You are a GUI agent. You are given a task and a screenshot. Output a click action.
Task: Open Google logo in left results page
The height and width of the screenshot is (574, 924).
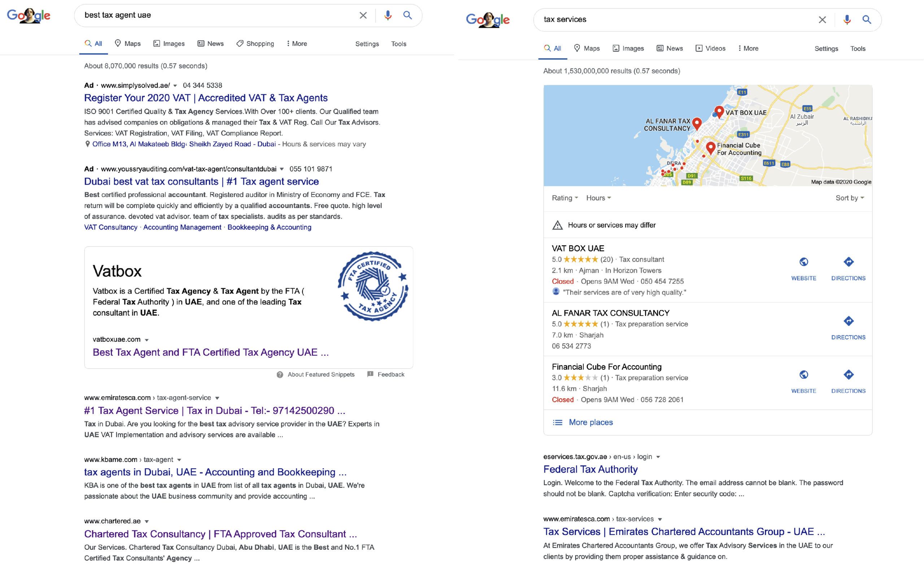(x=29, y=16)
